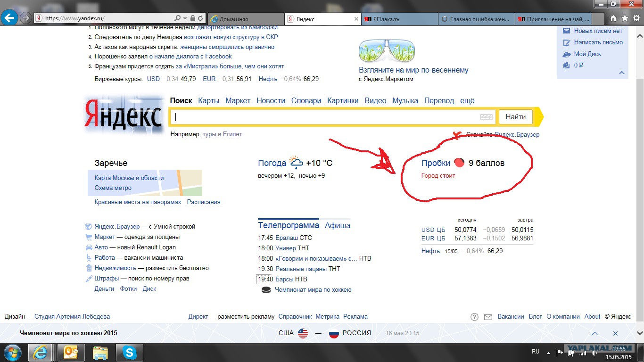Switch to the Домашняя tab
Image resolution: width=644 pixels, height=362 pixels.
(x=246, y=19)
